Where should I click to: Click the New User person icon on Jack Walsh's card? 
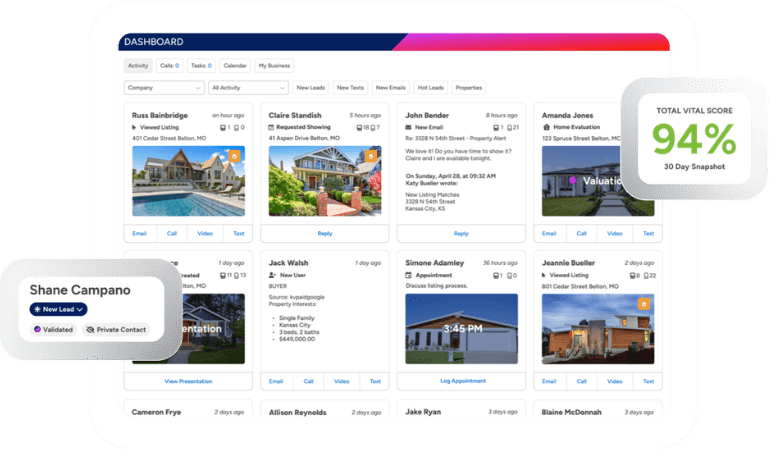272,274
